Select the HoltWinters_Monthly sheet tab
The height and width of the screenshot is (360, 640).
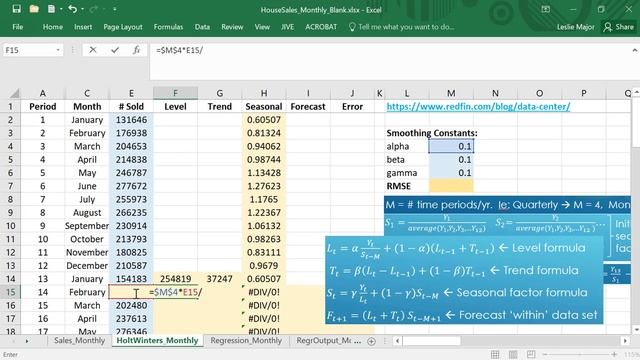[x=157, y=340]
